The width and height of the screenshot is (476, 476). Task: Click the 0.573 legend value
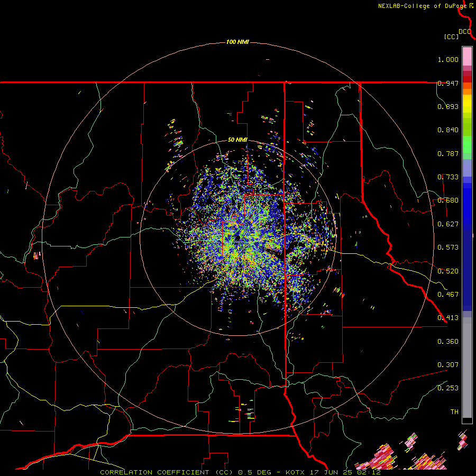[448, 248]
